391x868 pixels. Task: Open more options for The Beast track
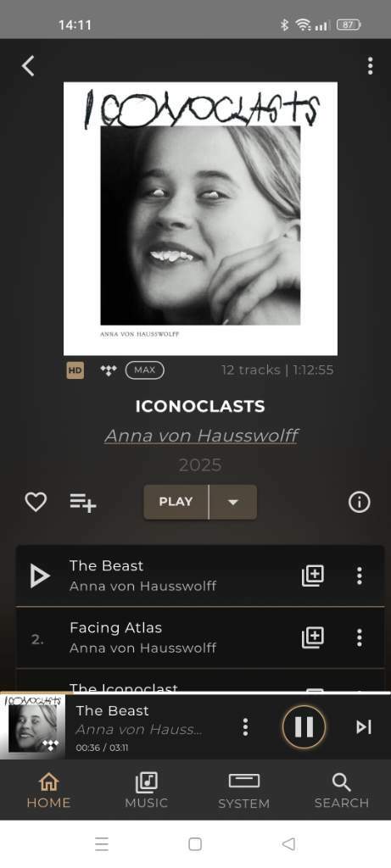(x=360, y=576)
